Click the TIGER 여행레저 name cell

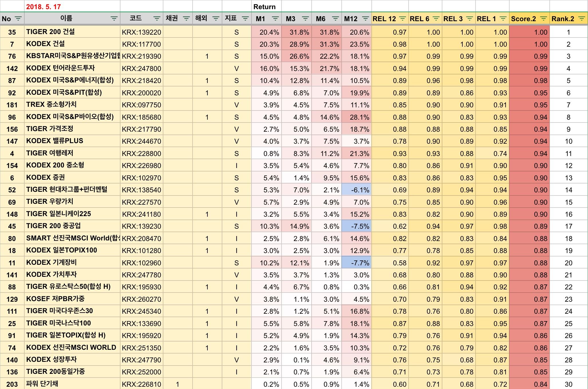[x=72, y=153]
